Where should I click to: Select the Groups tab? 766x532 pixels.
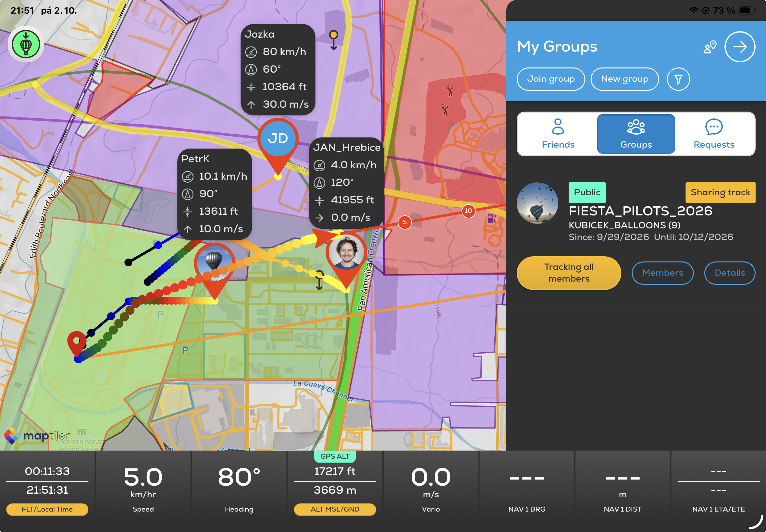pyautogui.click(x=636, y=134)
